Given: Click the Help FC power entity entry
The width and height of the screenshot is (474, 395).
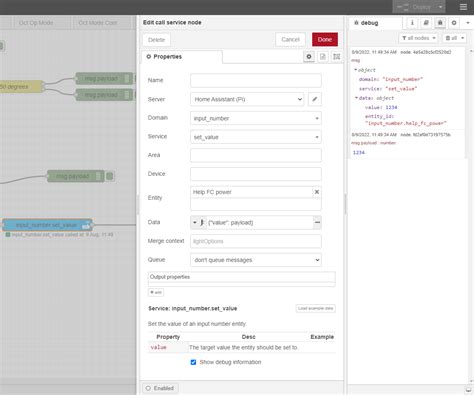Looking at the screenshot, I should 252,192.
